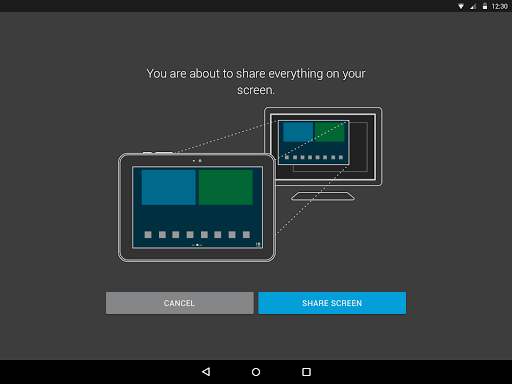This screenshot has height=384, width=512.
Task: Open the recent apps square icon
Action: click(x=306, y=372)
